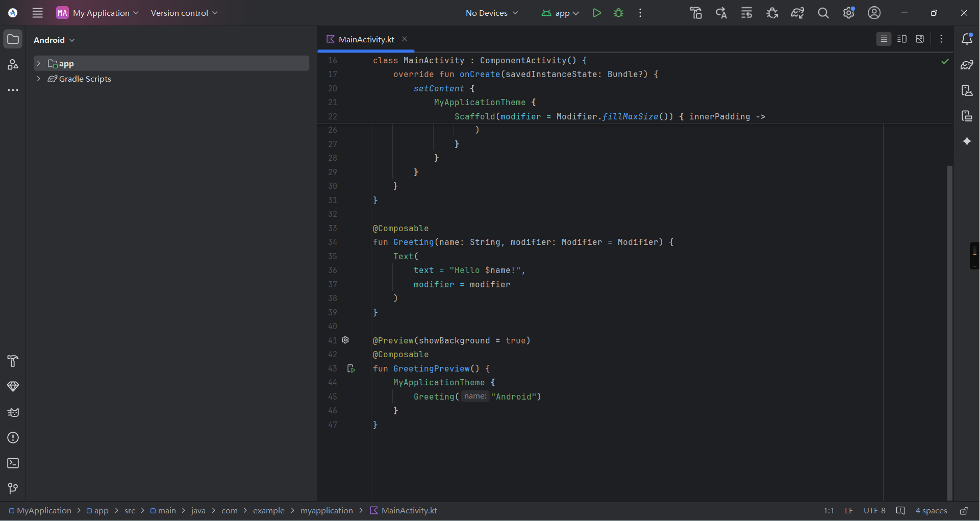Open the Gemini sparkle tool window

click(967, 141)
